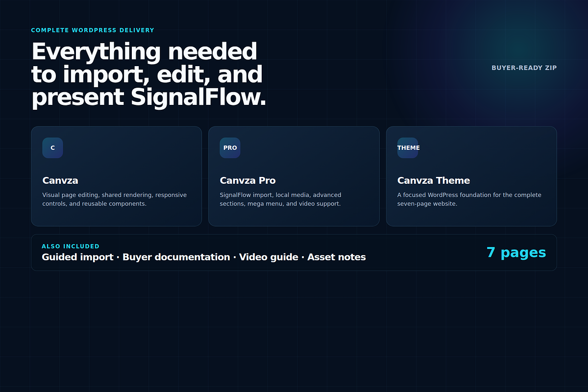The height and width of the screenshot is (392, 588).
Task: Click the "7 pages" counter
Action: click(516, 252)
